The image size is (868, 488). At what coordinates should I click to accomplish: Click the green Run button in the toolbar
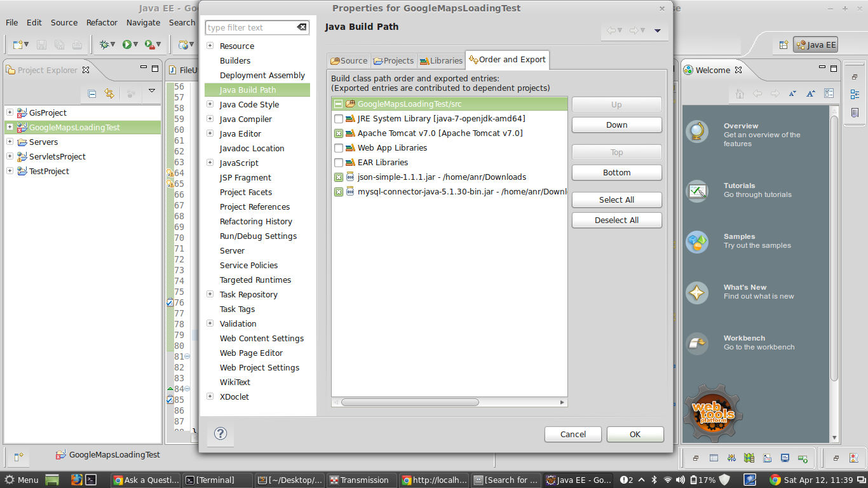126,44
